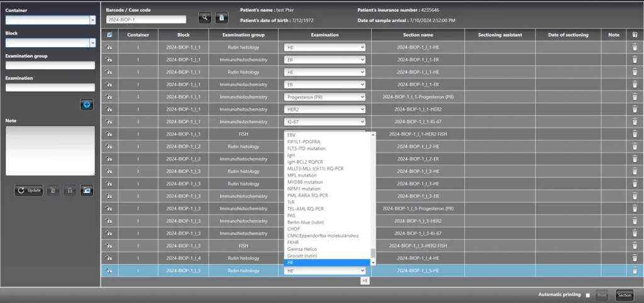Enable the Automatic printing checkbox
The width and height of the screenshot is (644, 303).
point(588,295)
